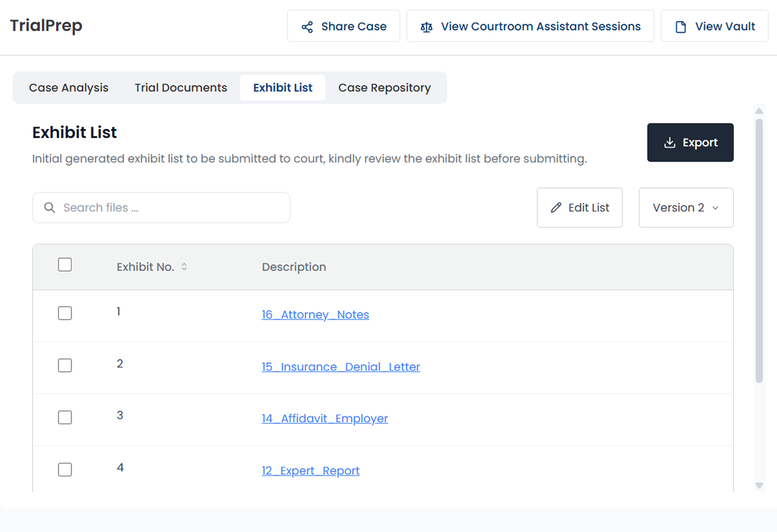Tick the checkbox beside exhibit 4
This screenshot has width=777, height=532.
65,470
